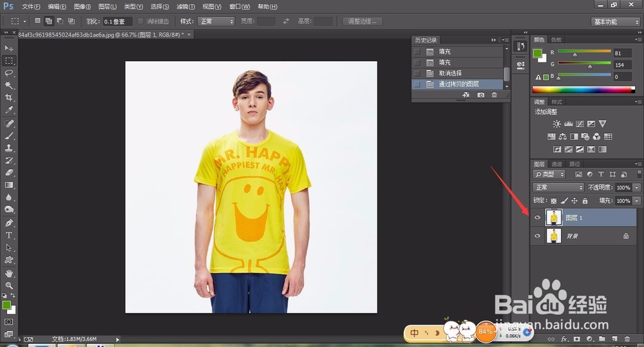This screenshot has width=644, height=347.
Task: Create new snapshot camera icon in History
Action: click(x=480, y=95)
